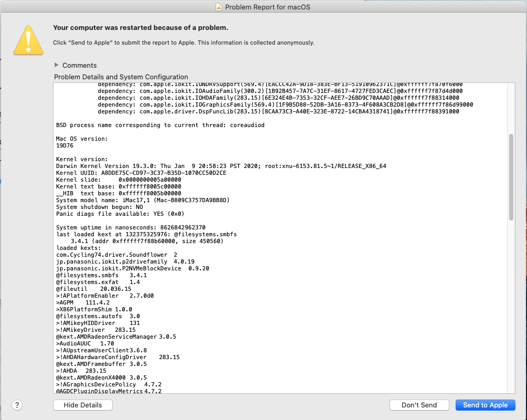Screen dimensions: 527x420
Task: Click the Don't Send button
Action: click(x=419, y=405)
